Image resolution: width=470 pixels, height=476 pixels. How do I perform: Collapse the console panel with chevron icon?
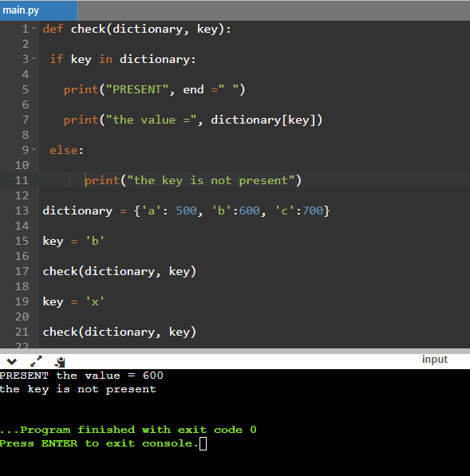12,361
